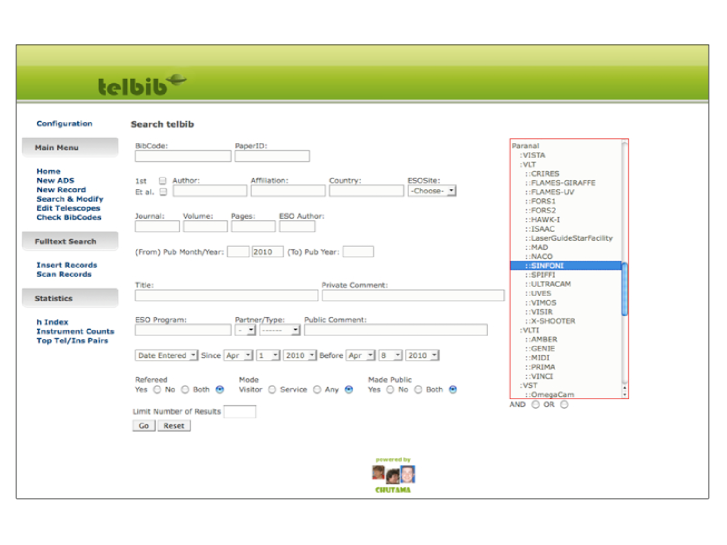
Task: Open the Type dropdown
Action: coord(280,330)
